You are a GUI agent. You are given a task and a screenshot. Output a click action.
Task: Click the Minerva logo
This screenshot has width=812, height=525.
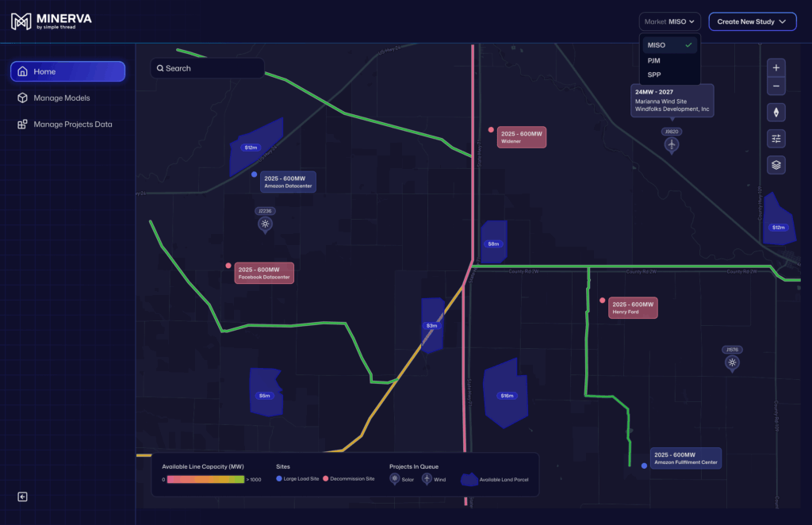[52, 21]
